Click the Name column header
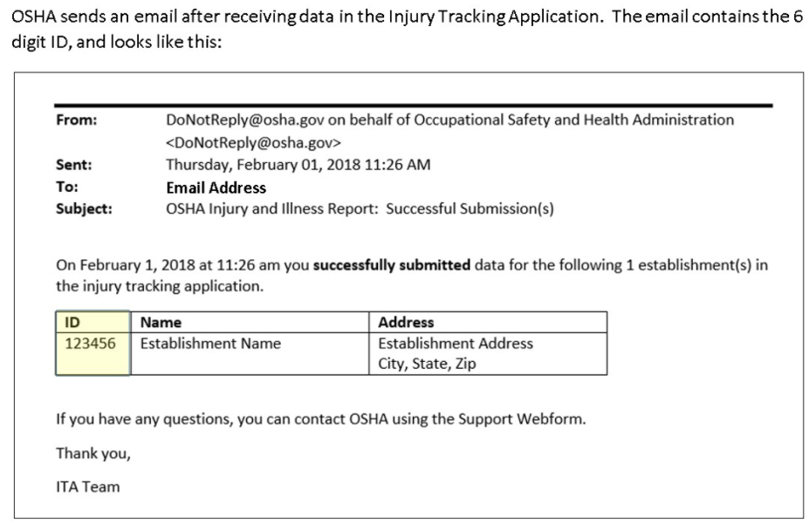809x532 pixels. 161,323
